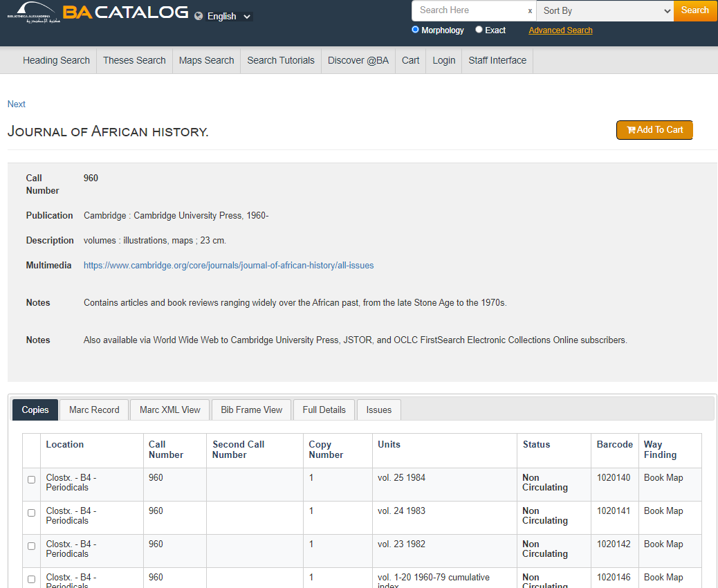Open the Marc Record tab
Viewport: 718px width, 588px height.
tap(94, 410)
